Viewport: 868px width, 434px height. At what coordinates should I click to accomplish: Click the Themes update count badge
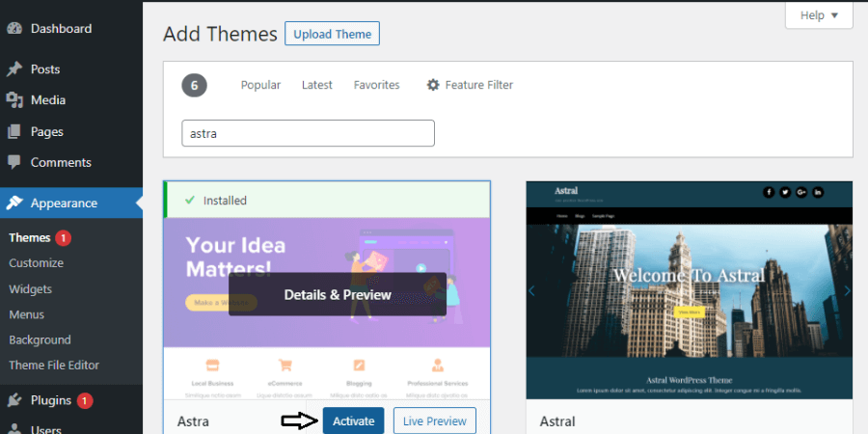click(63, 238)
